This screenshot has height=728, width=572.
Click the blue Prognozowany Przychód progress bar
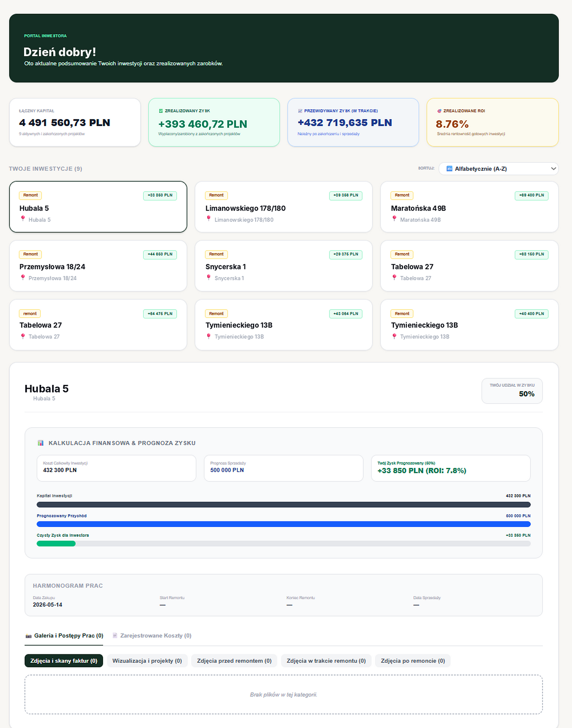click(x=284, y=524)
